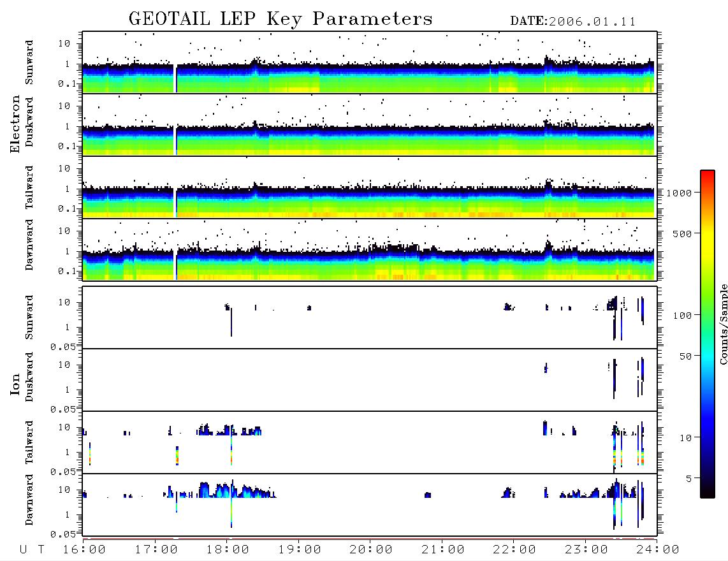This screenshot has height=561, width=728.
Task: Click inside the Electron Tailward spectrogram panel
Action: click(370, 187)
